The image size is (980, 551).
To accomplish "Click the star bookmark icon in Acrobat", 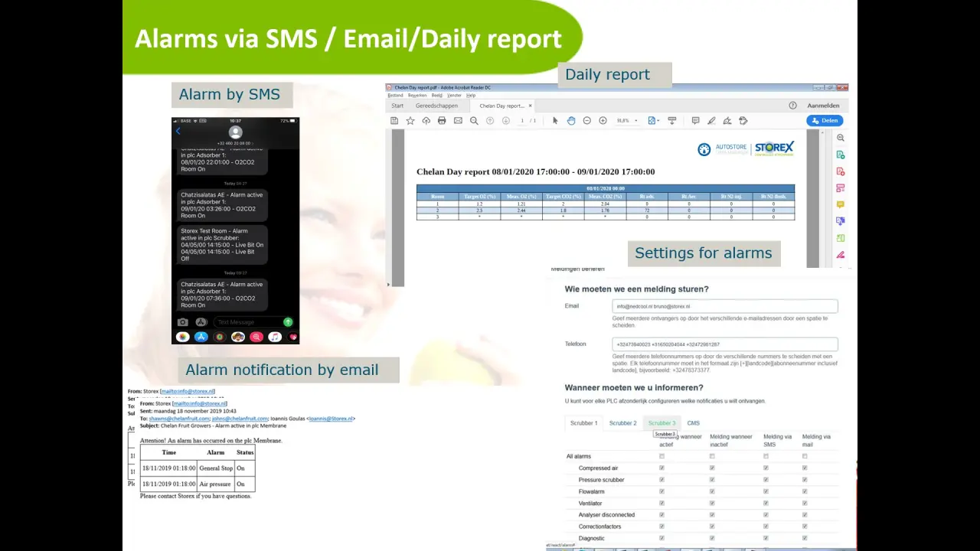I will [410, 121].
